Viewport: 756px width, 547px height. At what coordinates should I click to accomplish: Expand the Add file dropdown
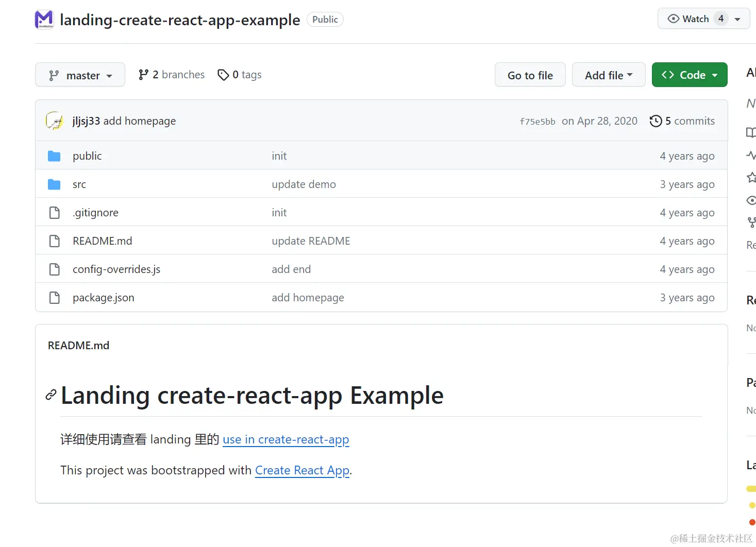tap(609, 75)
